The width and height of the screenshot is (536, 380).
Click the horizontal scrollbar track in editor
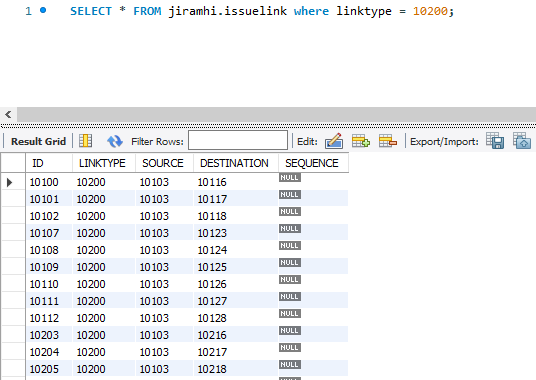point(276,114)
